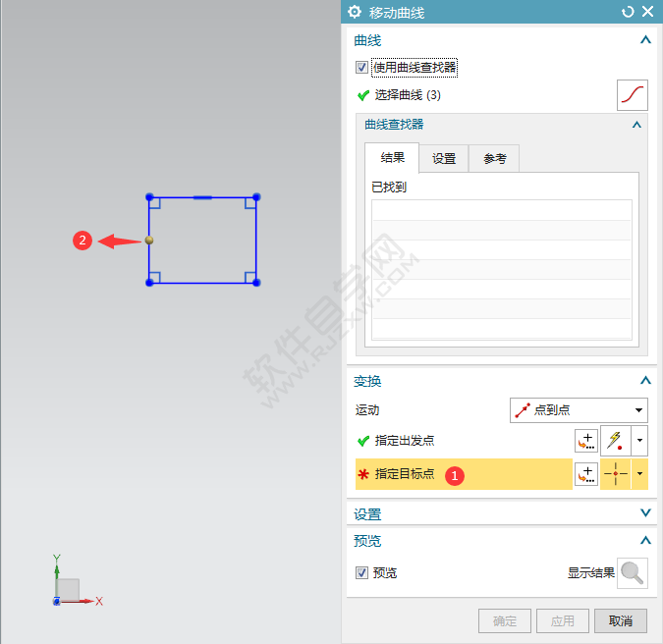Collapse the 曲线 section
Viewport: 663px width, 644px height.
[x=645, y=39]
